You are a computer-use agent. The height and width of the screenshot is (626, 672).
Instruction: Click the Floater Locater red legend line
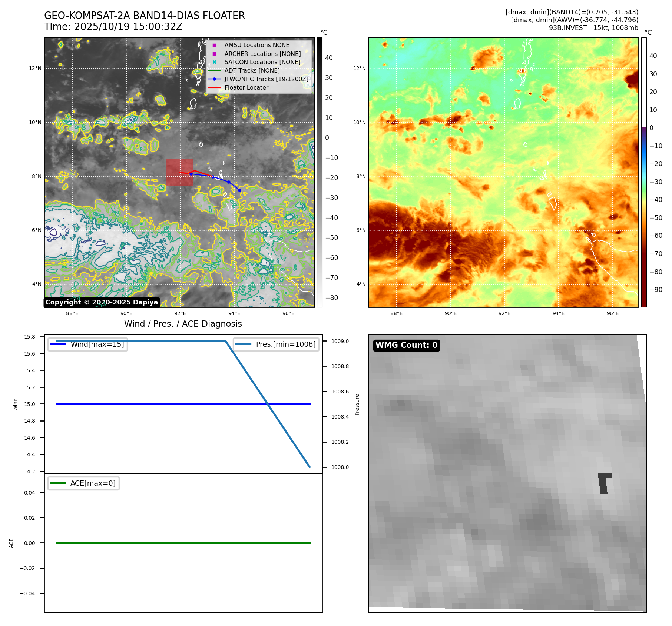tap(214, 88)
